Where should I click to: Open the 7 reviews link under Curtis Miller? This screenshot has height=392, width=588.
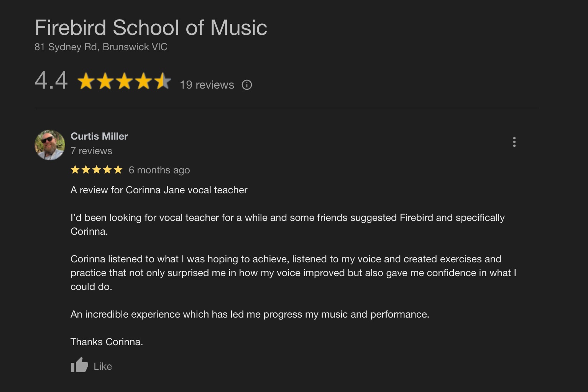pyautogui.click(x=91, y=151)
